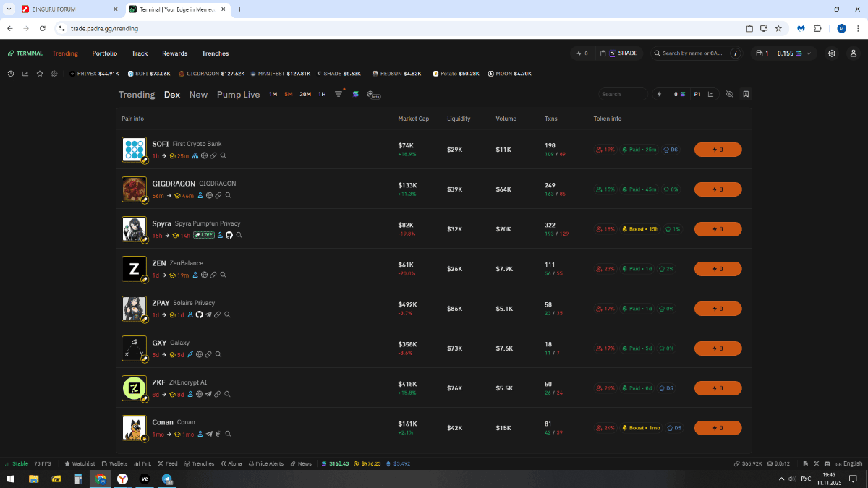Click the bookmark icon next to table search
Screen dimensions: 868x488
pos(746,94)
